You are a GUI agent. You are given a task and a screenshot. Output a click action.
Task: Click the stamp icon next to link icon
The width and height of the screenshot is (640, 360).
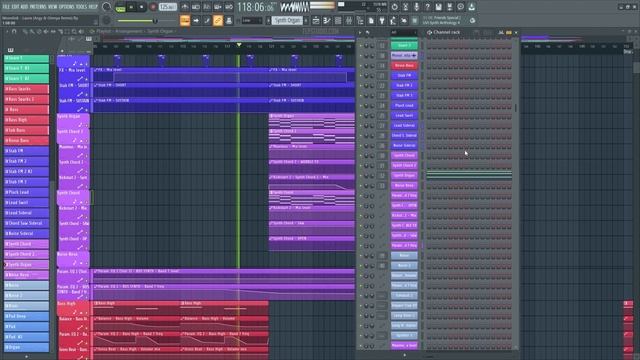pyautogui.click(x=229, y=20)
